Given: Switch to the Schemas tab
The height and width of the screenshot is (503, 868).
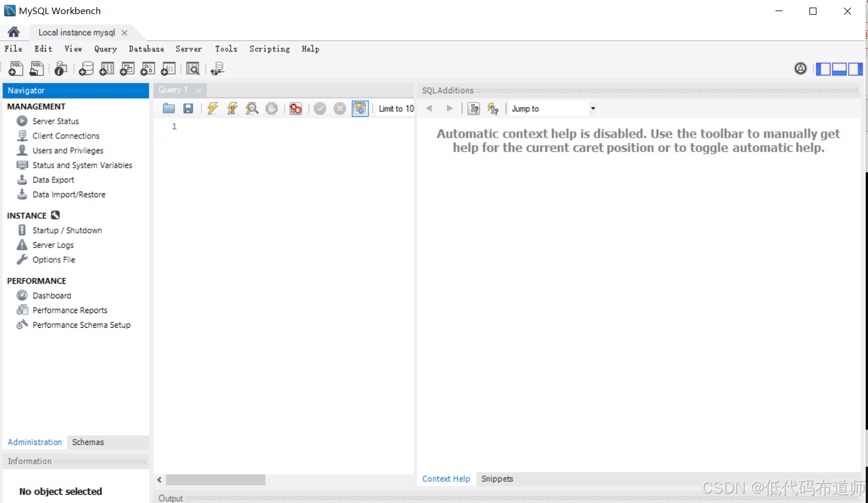Looking at the screenshot, I should pos(88,442).
